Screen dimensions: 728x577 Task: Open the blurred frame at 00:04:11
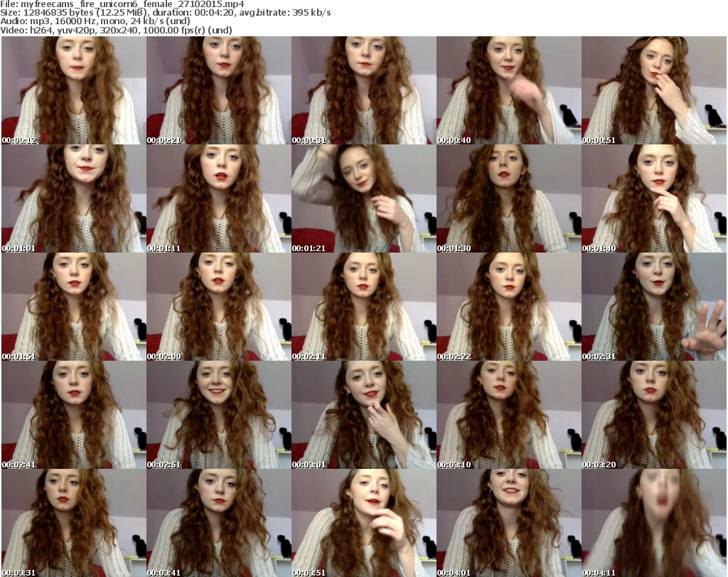pyautogui.click(x=654, y=523)
